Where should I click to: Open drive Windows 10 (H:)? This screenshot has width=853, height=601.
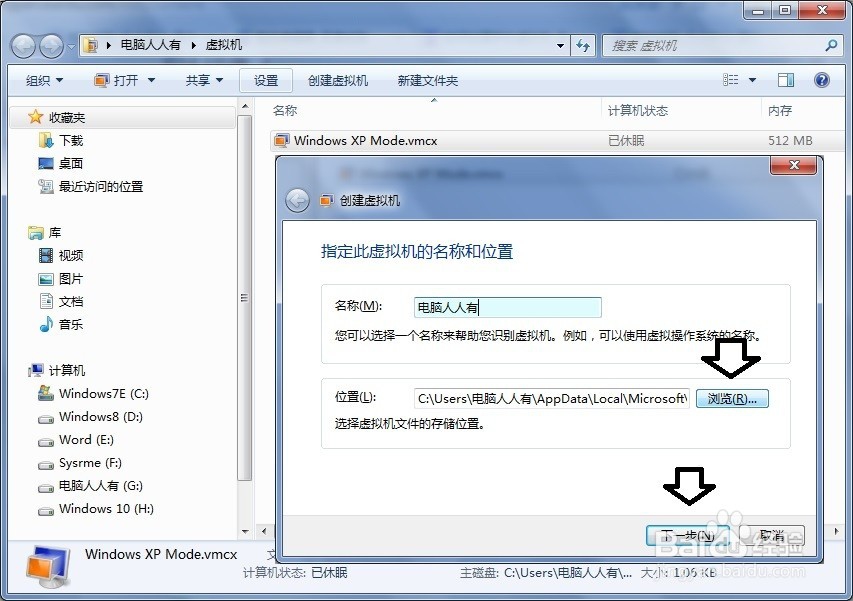coord(106,509)
